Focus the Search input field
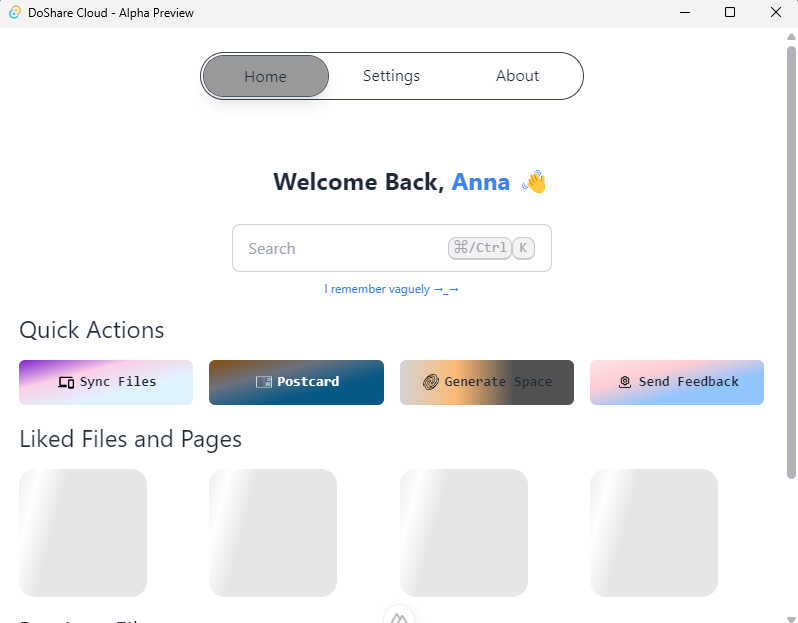This screenshot has height=623, width=798. tap(340, 248)
